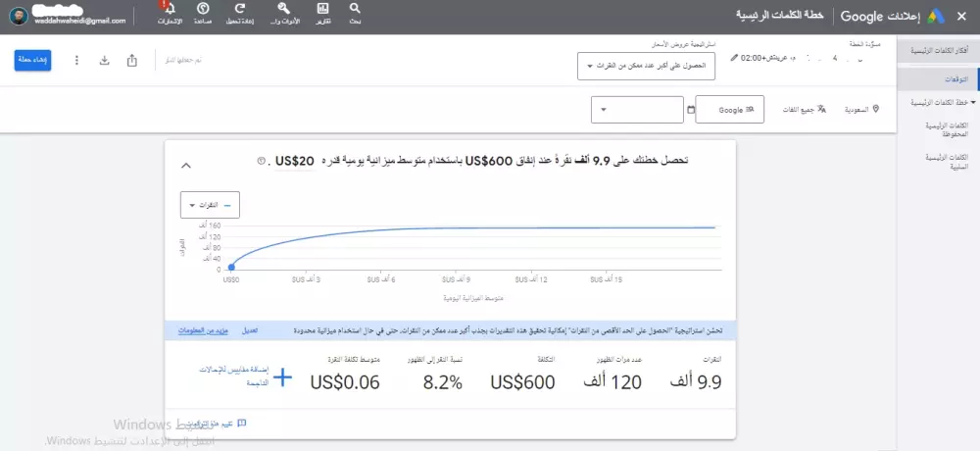
Task: Click the blue Create campaign button
Action: 32,60
